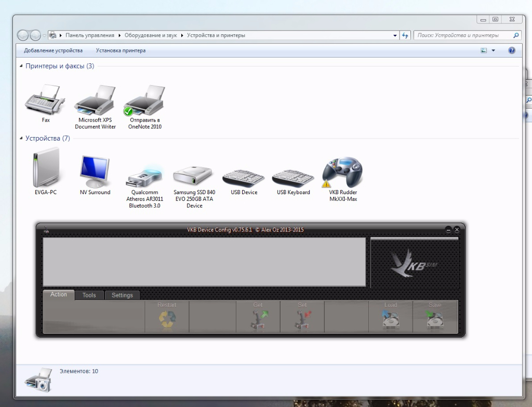Collapse the Устройства group
This screenshot has height=407, width=532.
click(x=21, y=139)
